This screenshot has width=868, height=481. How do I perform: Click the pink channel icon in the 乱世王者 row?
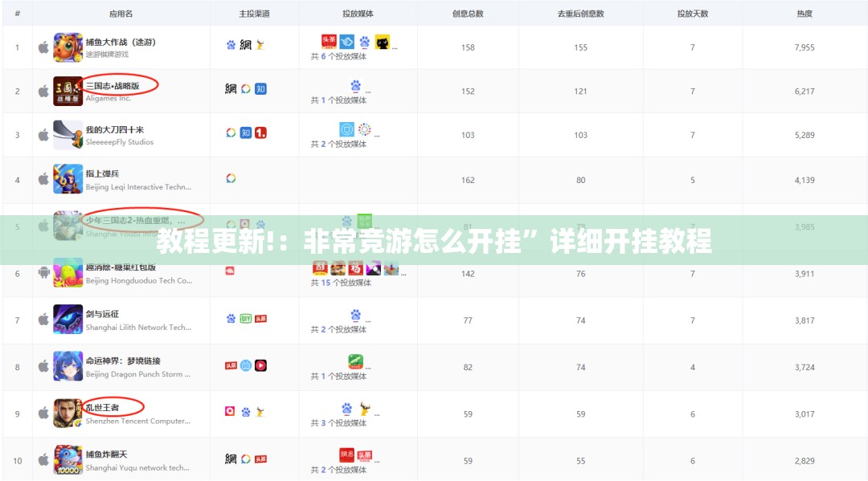pyautogui.click(x=230, y=411)
